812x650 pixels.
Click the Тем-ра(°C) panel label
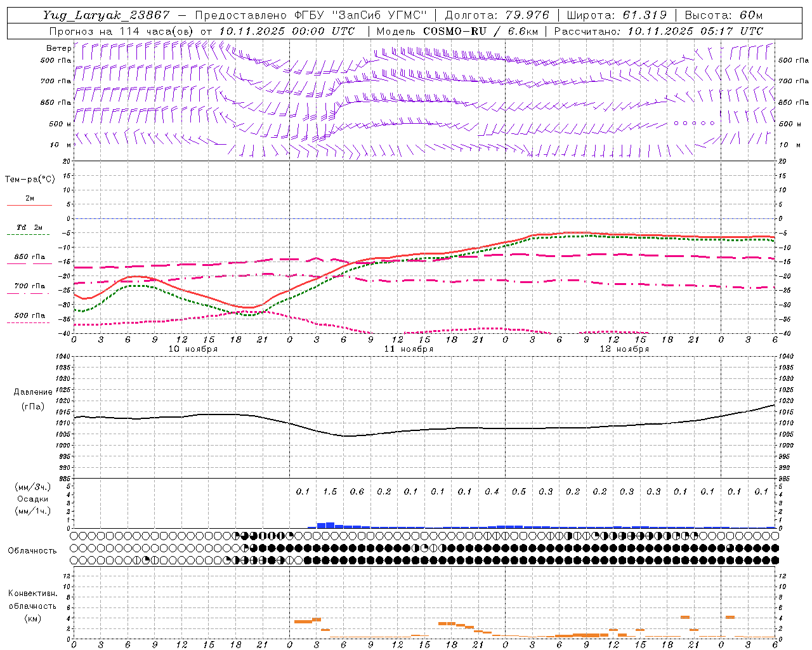pyautogui.click(x=30, y=179)
